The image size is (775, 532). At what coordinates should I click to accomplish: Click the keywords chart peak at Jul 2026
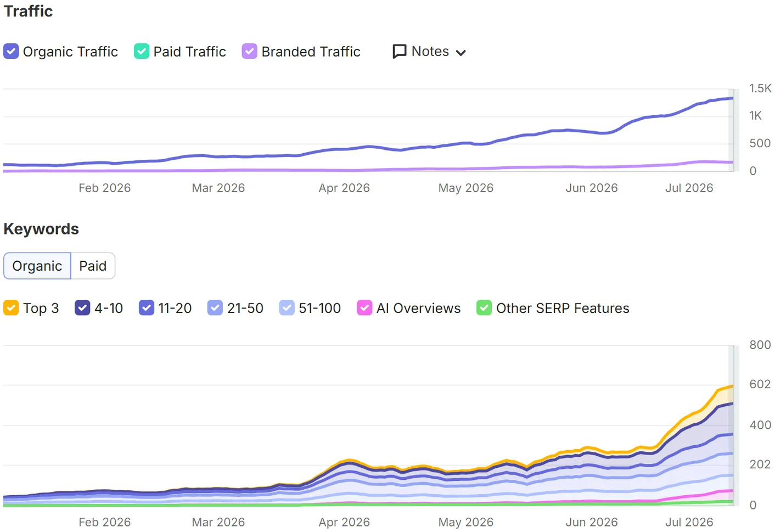[x=731, y=387]
